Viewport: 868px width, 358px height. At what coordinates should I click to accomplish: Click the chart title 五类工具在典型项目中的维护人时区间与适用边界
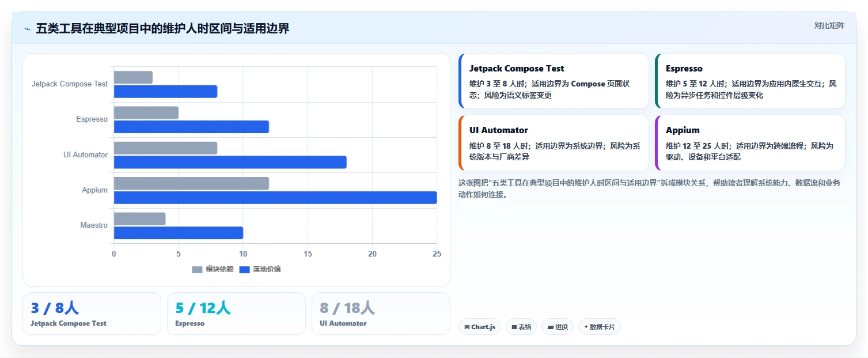pyautogui.click(x=162, y=28)
